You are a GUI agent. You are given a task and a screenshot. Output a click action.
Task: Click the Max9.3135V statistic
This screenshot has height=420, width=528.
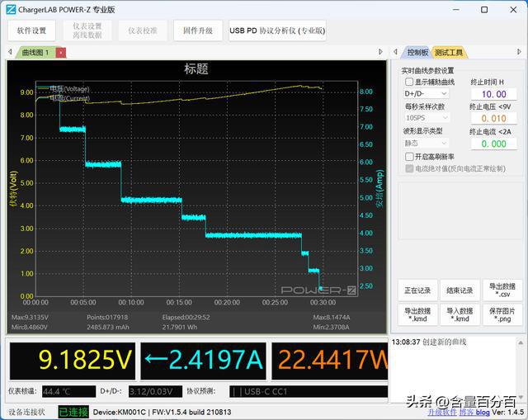point(30,318)
